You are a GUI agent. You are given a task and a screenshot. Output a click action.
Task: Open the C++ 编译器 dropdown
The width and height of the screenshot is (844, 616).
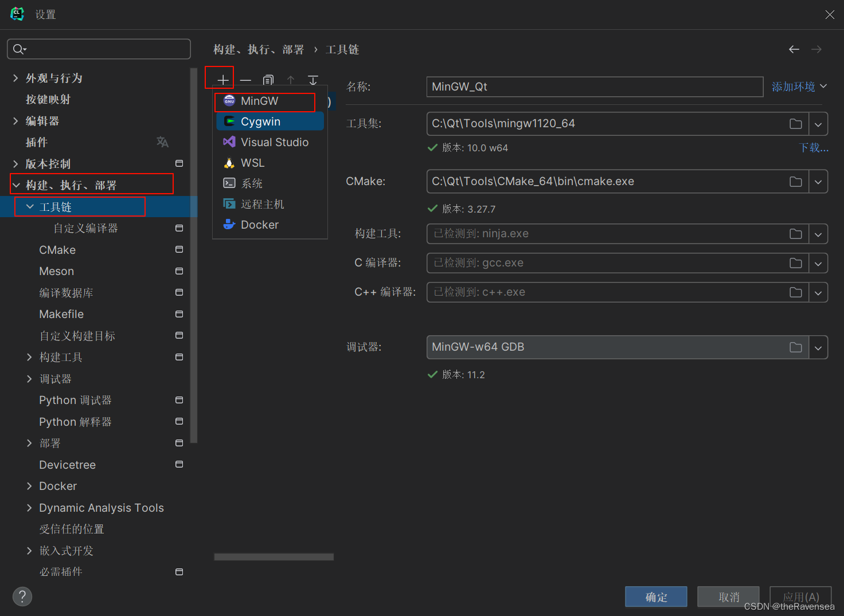click(x=818, y=292)
